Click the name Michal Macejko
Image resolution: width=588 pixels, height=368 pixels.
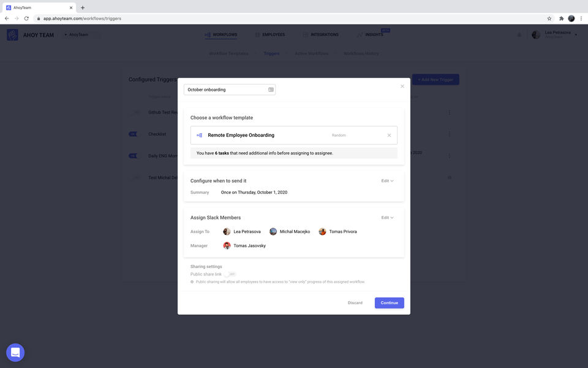click(295, 232)
